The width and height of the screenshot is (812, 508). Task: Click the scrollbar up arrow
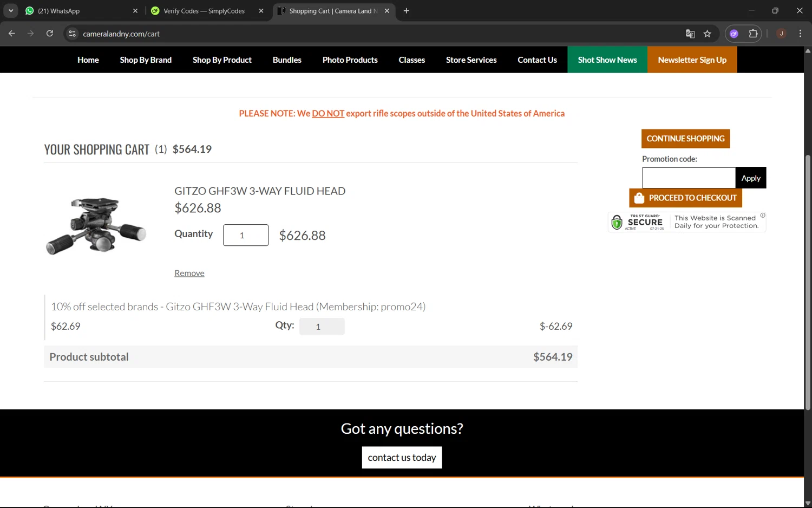808,50
